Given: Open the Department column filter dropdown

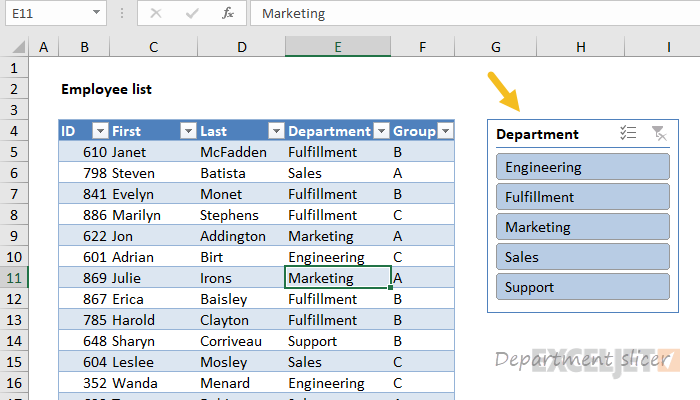Looking at the screenshot, I should click(381, 131).
